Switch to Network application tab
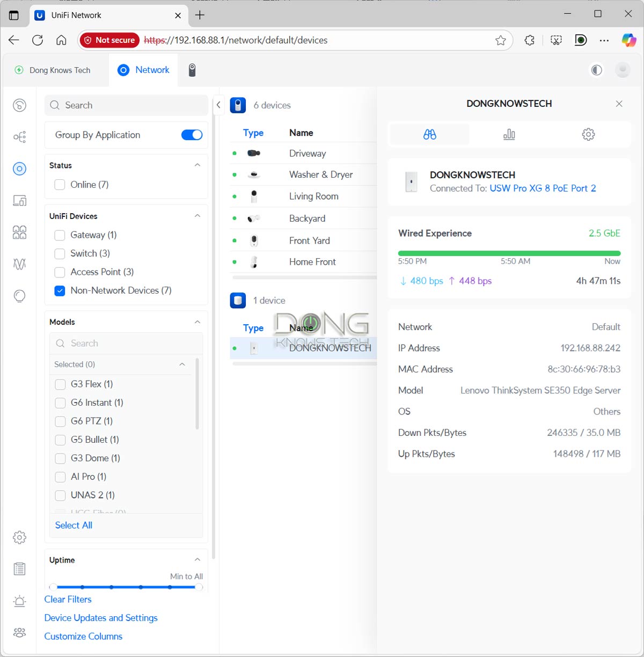 (x=143, y=70)
